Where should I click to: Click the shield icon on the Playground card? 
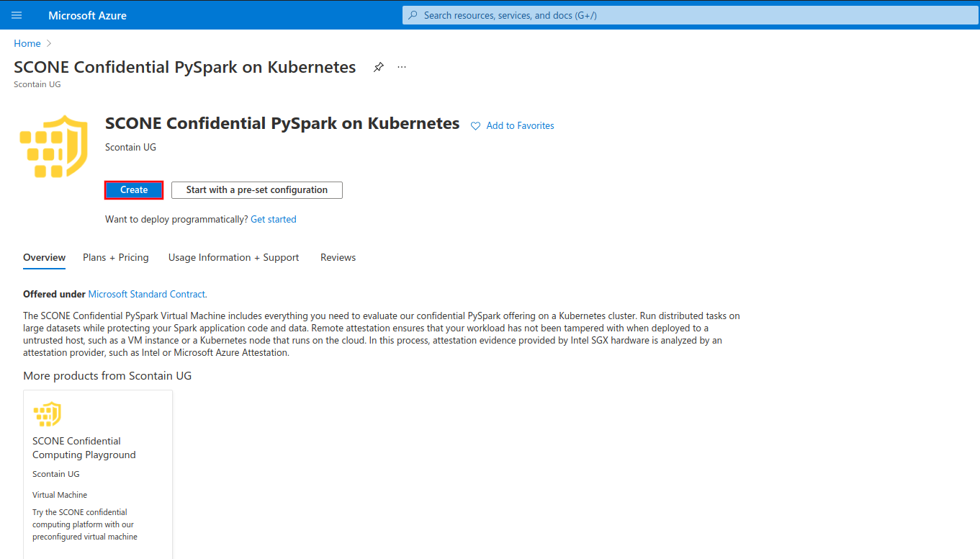tap(48, 414)
